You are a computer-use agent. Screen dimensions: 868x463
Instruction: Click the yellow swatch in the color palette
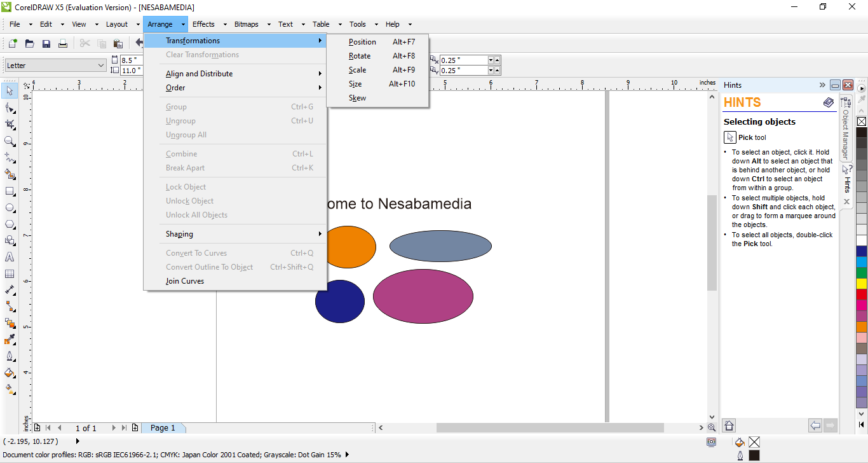(862, 284)
